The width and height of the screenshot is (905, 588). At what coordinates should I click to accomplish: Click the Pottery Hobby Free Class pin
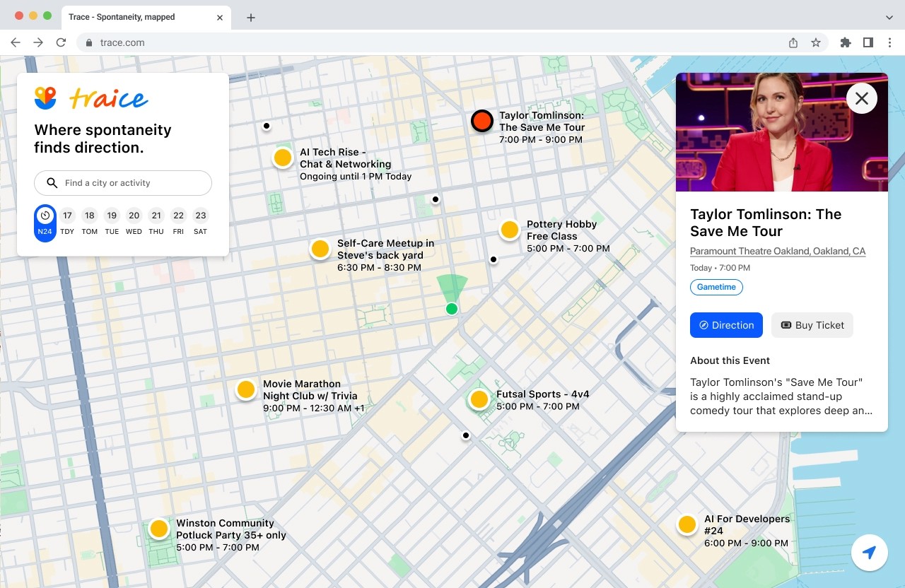coord(510,230)
